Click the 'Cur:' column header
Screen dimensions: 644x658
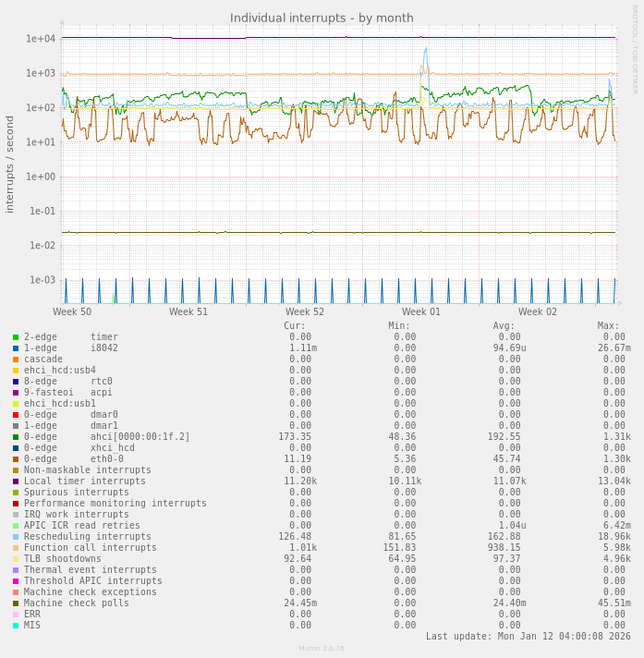tap(295, 326)
